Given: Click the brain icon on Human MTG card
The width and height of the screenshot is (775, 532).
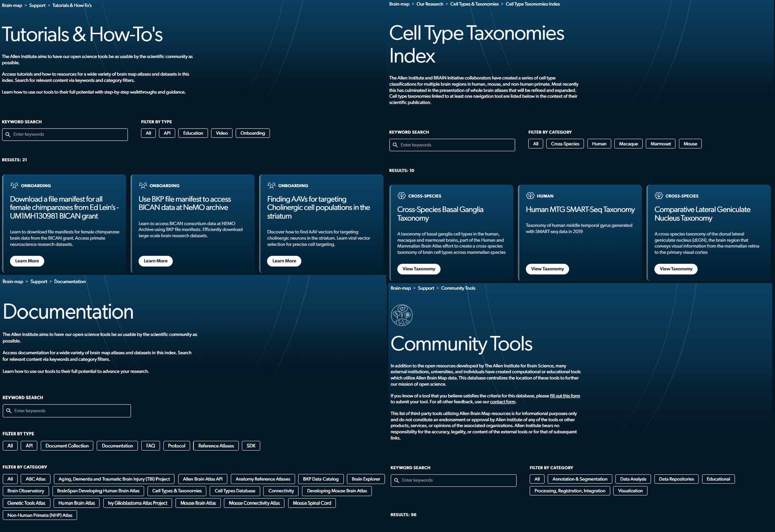Looking at the screenshot, I should 530,196.
